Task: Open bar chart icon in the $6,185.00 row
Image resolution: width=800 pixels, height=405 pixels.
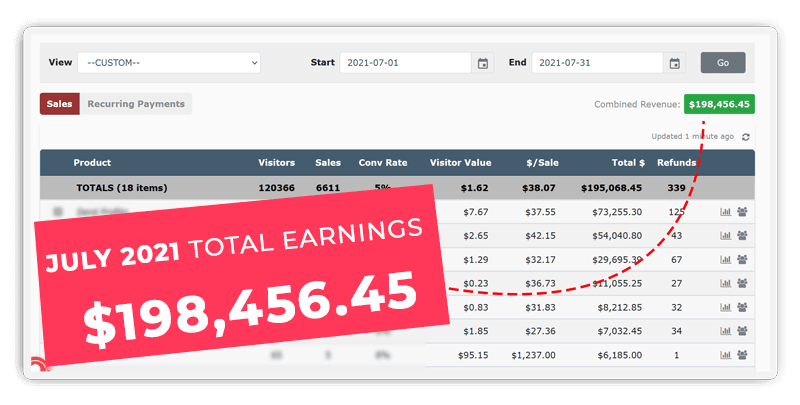Action: (x=725, y=355)
